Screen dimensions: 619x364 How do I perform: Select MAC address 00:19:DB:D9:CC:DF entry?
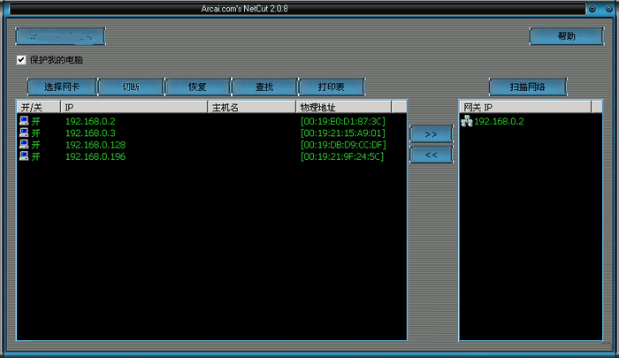342,145
